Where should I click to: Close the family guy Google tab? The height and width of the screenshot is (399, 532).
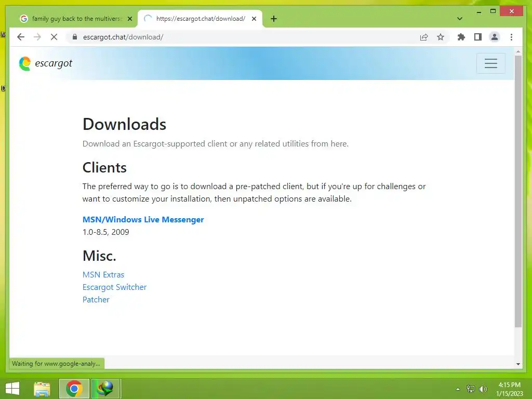coord(129,19)
